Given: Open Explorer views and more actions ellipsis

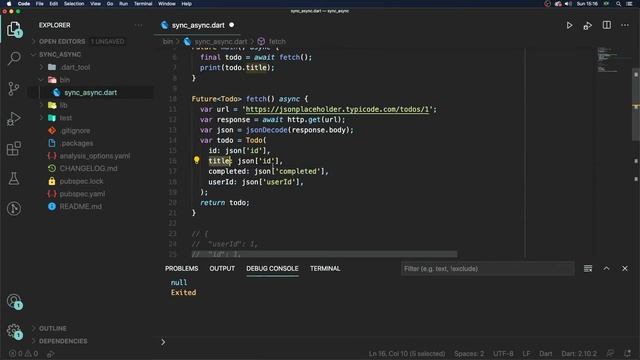Looking at the screenshot, I should click(138, 25).
